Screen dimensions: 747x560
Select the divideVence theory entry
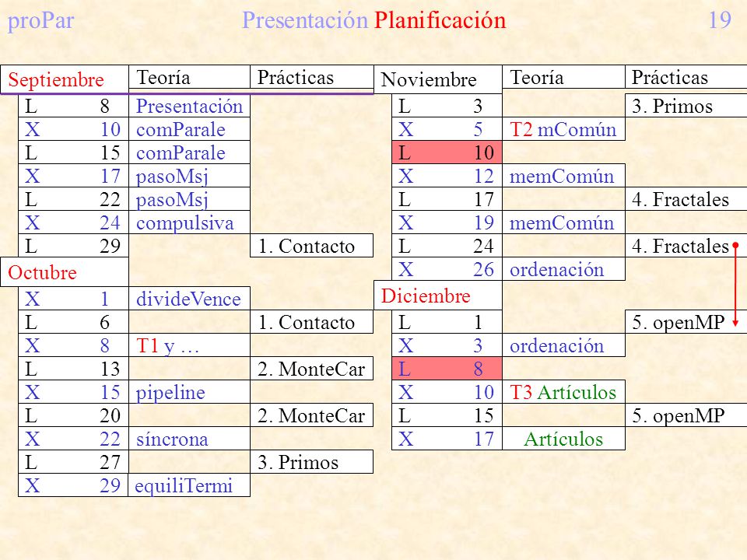(189, 299)
